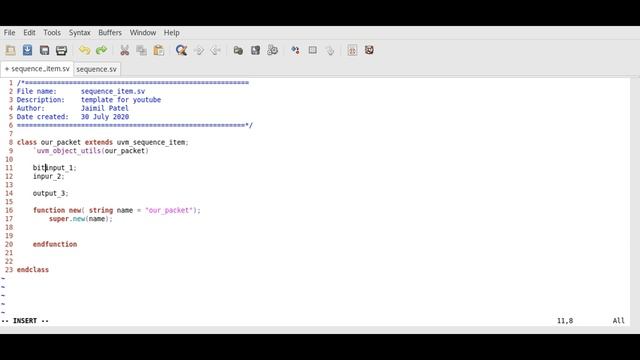Jump to tag under cursor icon

pyautogui.click(x=330, y=50)
